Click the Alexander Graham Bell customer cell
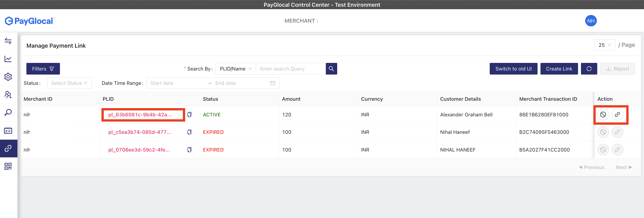Image resolution: width=644 pixels, height=218 pixels. 466,115
